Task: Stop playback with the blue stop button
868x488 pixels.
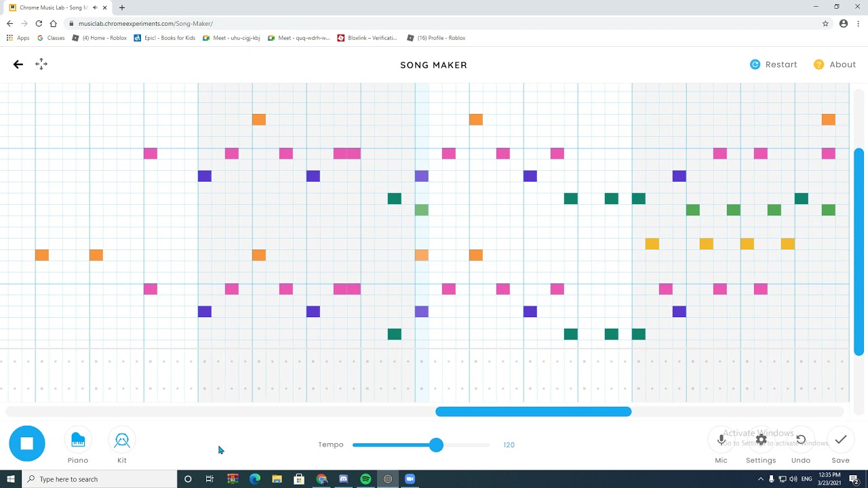Action: click(27, 444)
